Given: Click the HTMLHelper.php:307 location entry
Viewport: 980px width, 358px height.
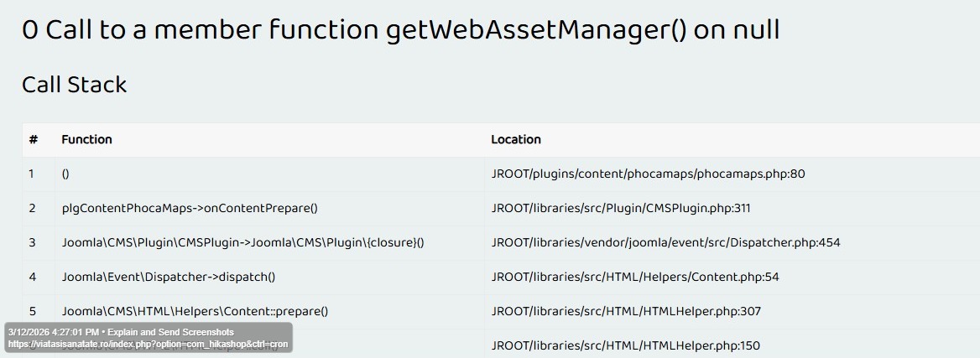Looking at the screenshot, I should pos(626,311).
